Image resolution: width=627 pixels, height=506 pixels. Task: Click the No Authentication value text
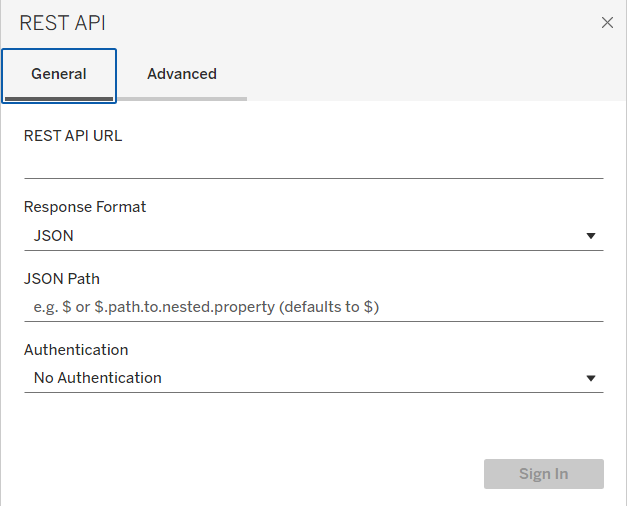coord(98,378)
